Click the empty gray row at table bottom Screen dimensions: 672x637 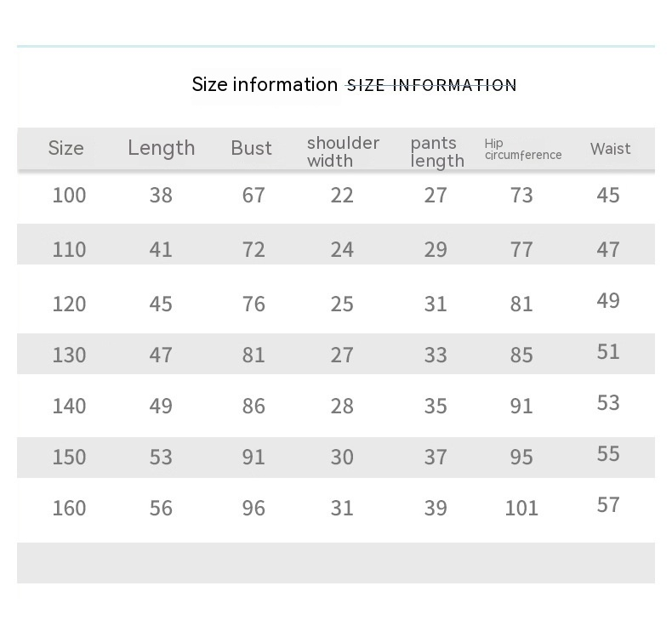(336, 563)
